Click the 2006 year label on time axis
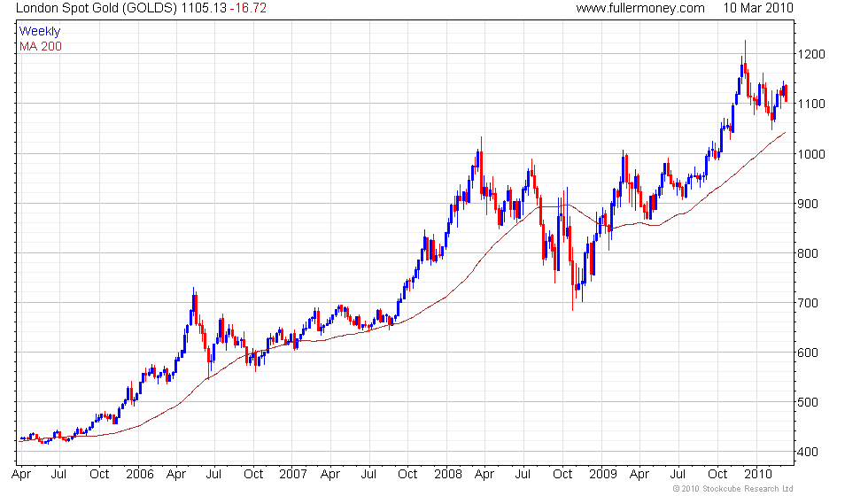The width and height of the screenshot is (868, 496). 140,475
